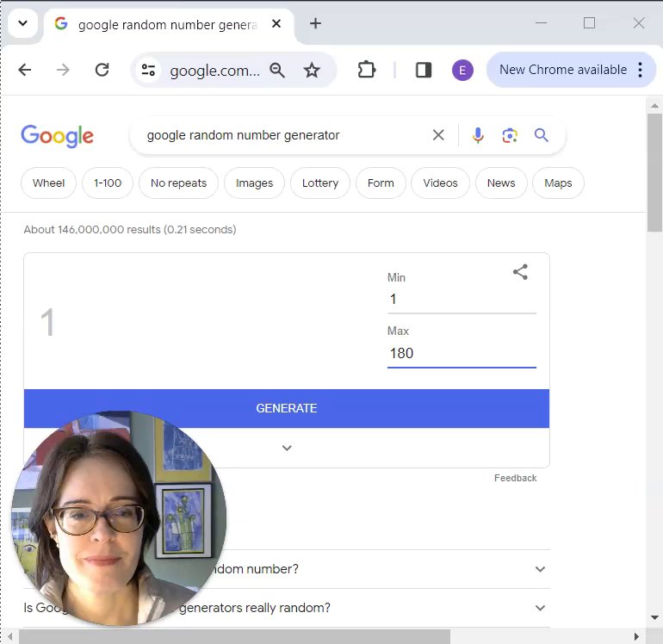Open the tab search dropdown arrow
Image resolution: width=663 pixels, height=644 pixels.
(23, 23)
